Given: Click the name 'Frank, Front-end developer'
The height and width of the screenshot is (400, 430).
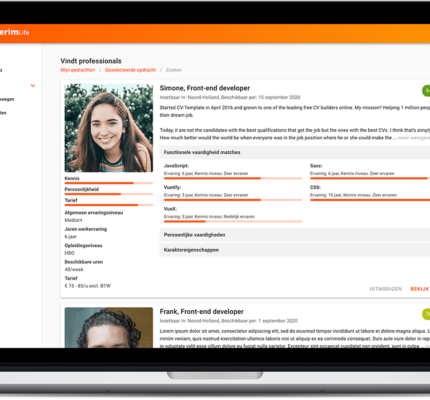Looking at the screenshot, I should tap(202, 312).
